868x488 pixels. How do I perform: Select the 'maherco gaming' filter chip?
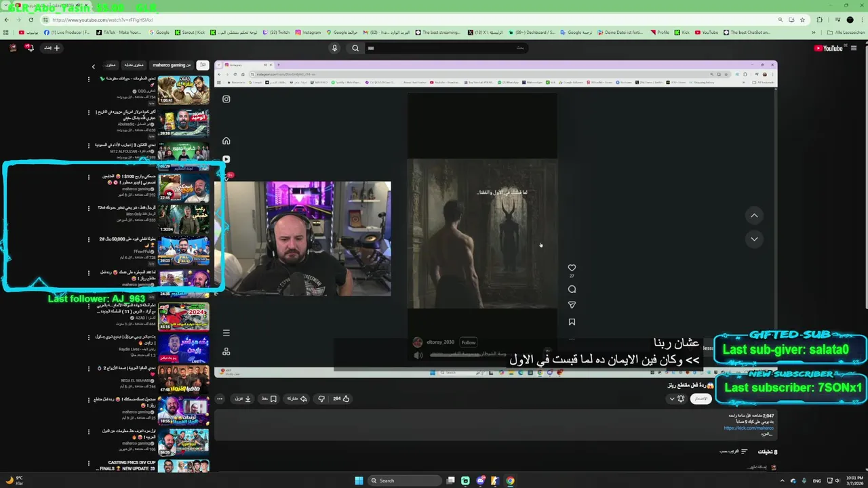[x=172, y=65]
